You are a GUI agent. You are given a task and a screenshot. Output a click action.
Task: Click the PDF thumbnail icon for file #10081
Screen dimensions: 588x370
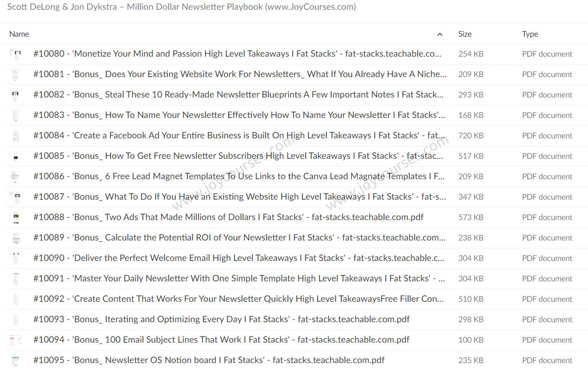(15, 74)
